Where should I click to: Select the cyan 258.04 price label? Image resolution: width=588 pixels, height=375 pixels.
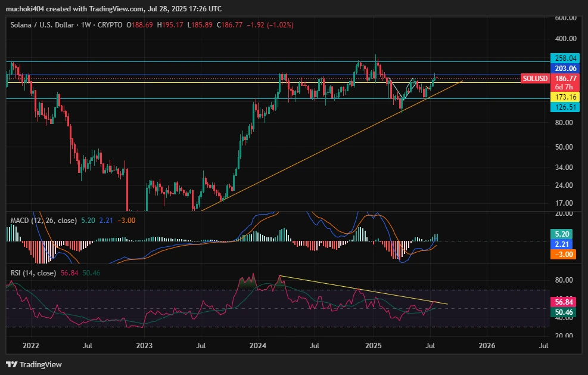pos(565,58)
